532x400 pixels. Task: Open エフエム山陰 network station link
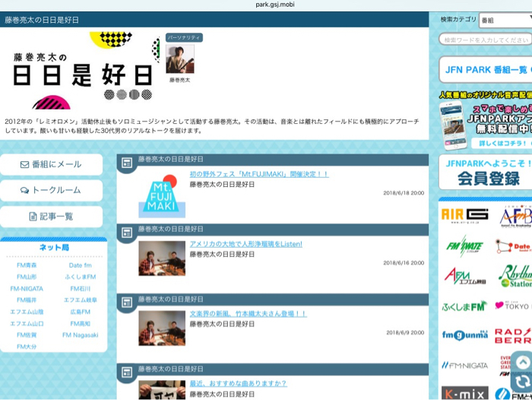[27, 312]
